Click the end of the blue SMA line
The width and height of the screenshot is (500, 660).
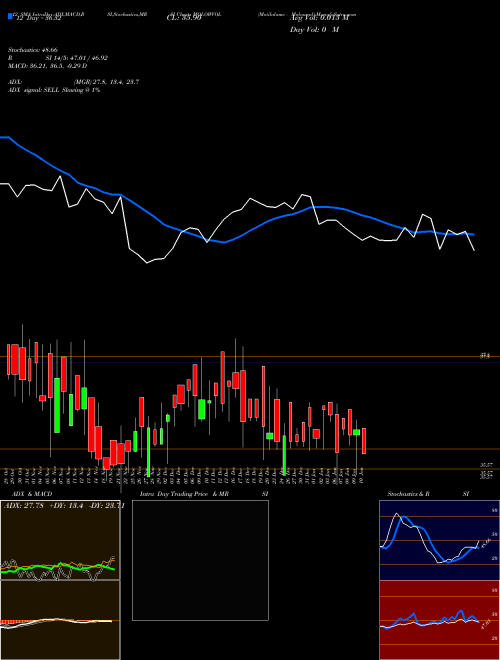coord(473,234)
